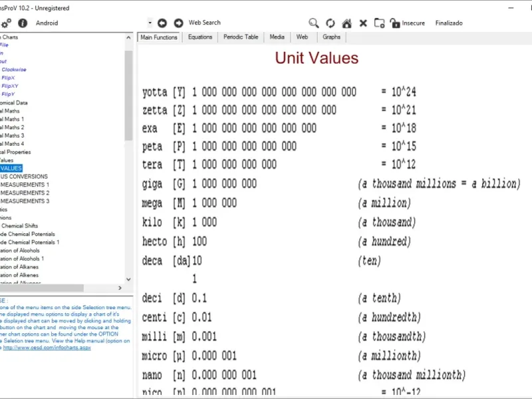Screen dimensions: 532x399
Task: Select the Maths 4 tree item
Action: (x=12, y=144)
